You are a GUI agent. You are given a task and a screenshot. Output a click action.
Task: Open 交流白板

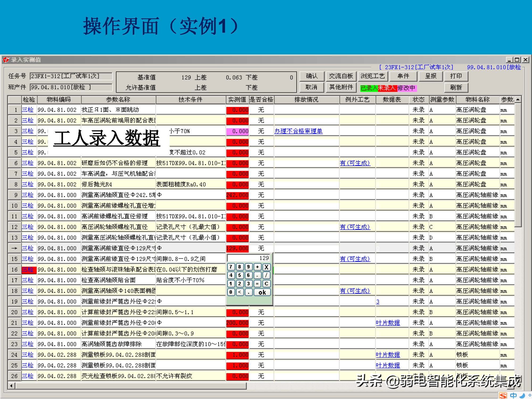(x=341, y=76)
